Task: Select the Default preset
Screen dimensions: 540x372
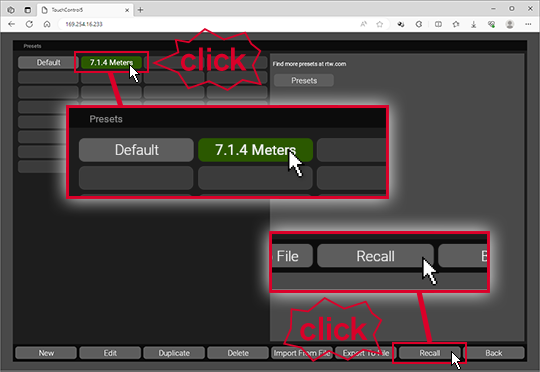Action: pos(48,62)
